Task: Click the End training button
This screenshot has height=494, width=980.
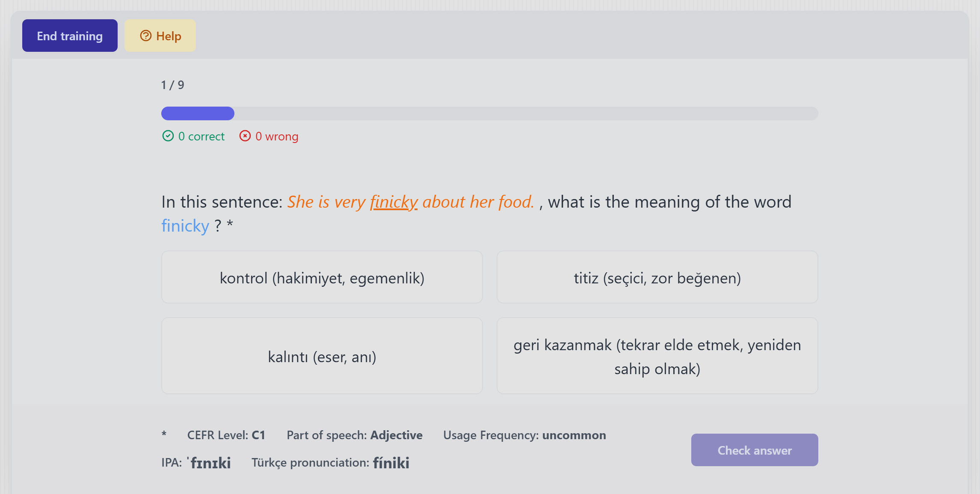Action: (70, 36)
